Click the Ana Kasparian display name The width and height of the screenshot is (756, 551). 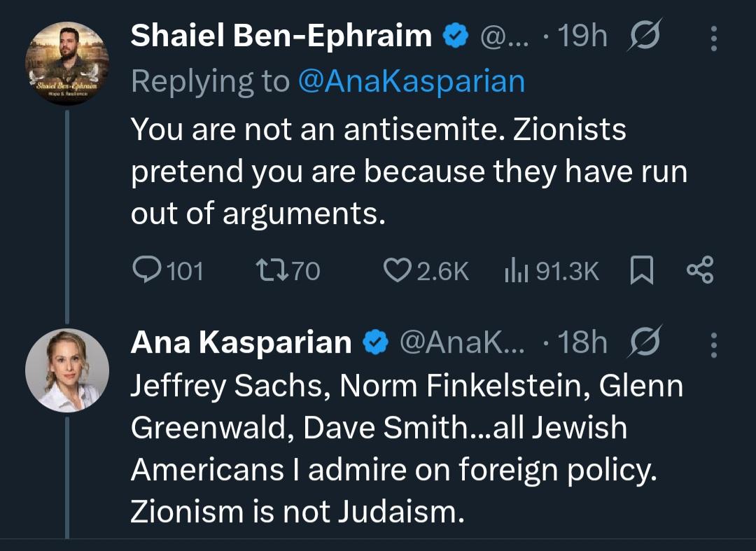241,342
